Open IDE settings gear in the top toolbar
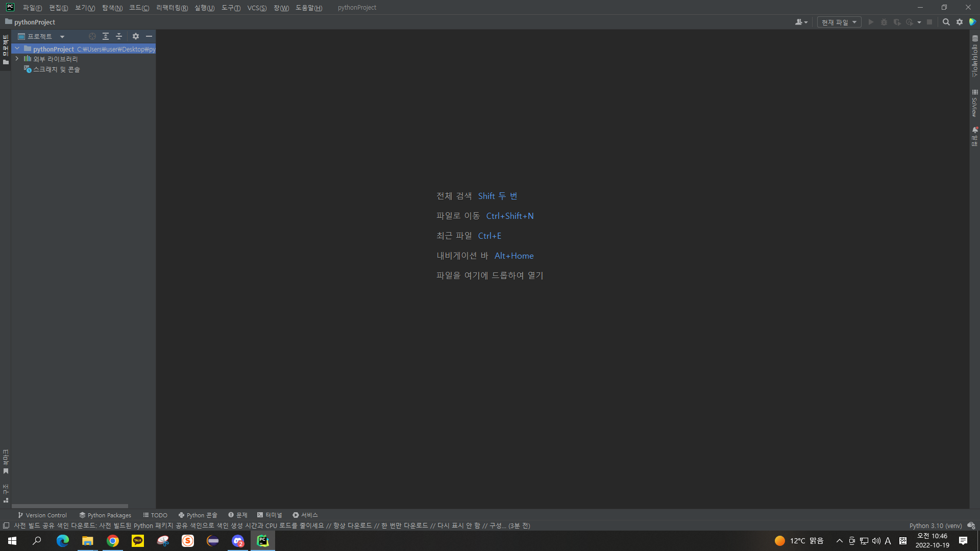 point(960,22)
